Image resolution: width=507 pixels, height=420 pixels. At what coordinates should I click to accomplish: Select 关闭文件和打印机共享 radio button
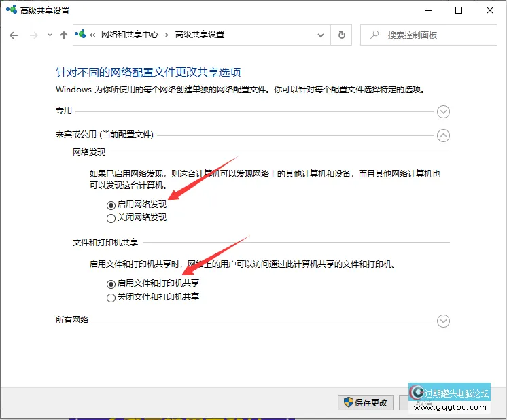(x=111, y=298)
